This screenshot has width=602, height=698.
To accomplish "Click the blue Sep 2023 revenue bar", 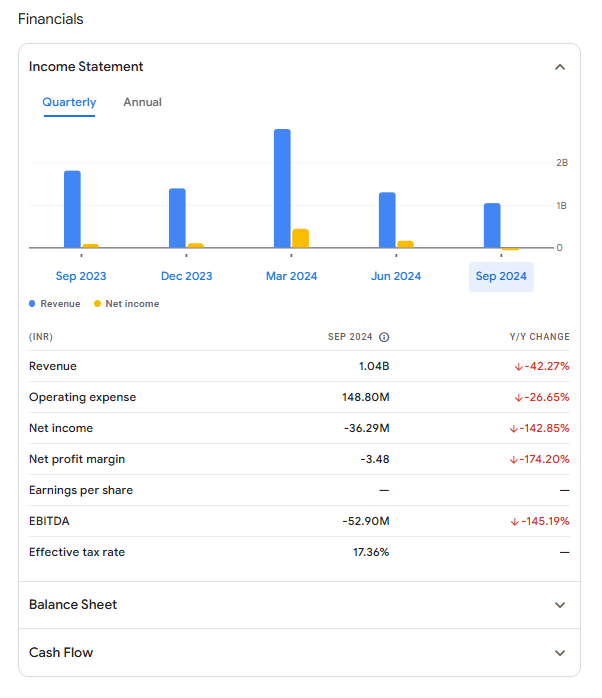I will coord(72,209).
